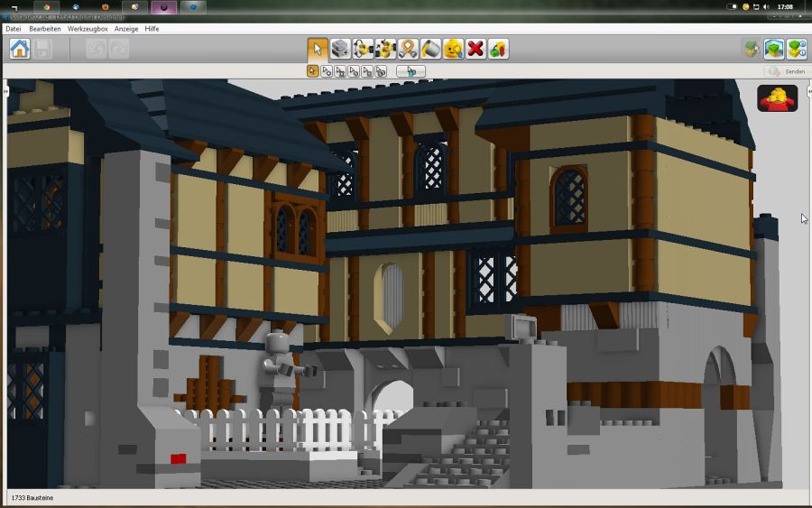Image resolution: width=812 pixels, height=508 pixels.
Task: Open the Werkzeugbox menu
Action: [88, 29]
